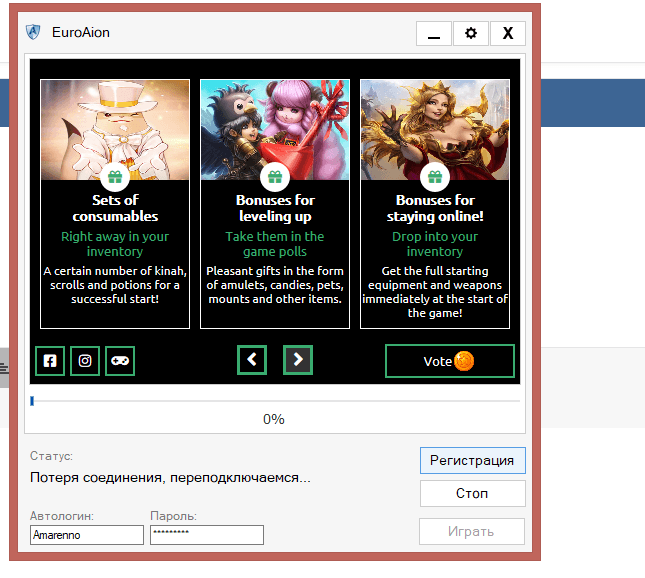The width and height of the screenshot is (645, 578).
Task: Minimize the EuroAion launcher window
Action: [433, 33]
